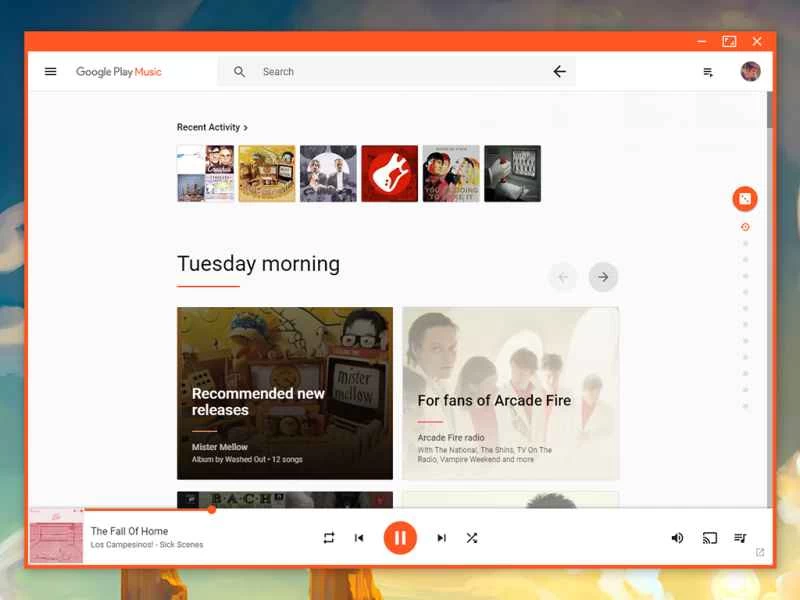Toggle repeat mode
800x600 pixels.
tap(329, 538)
